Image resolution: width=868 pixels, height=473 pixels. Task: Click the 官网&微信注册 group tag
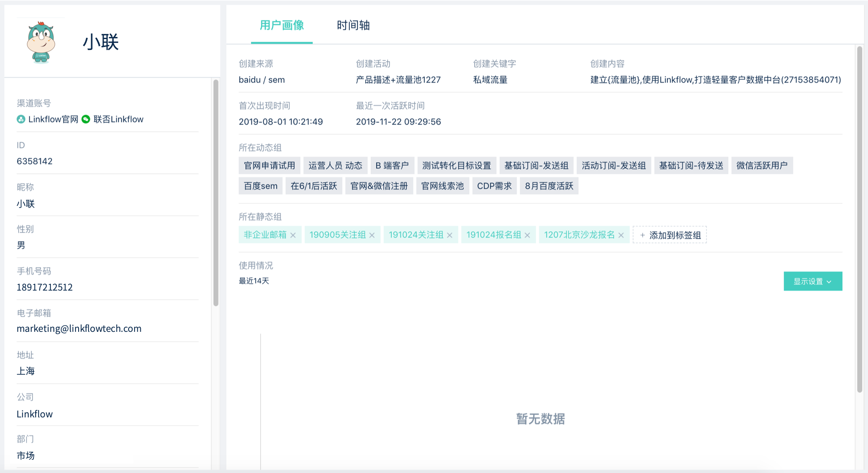(x=379, y=186)
